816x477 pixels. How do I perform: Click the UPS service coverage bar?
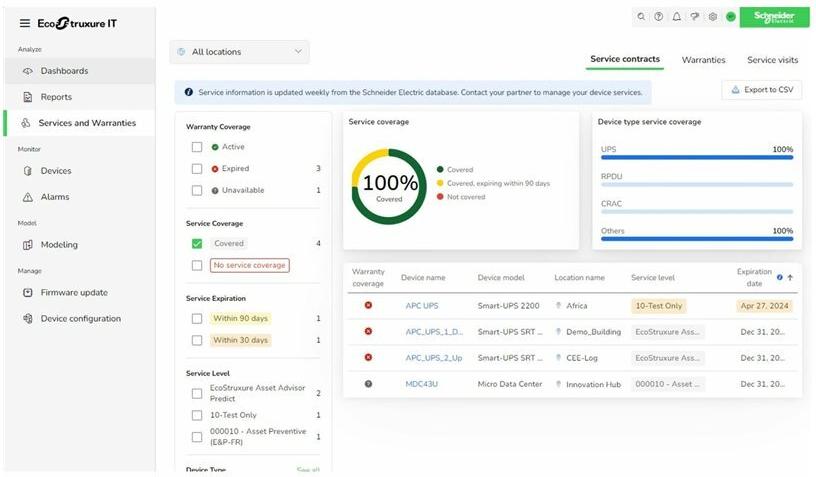[x=696, y=157]
